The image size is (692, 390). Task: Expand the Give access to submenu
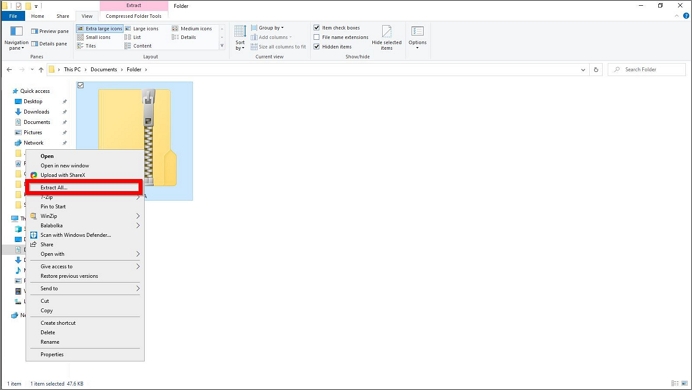[85, 266]
